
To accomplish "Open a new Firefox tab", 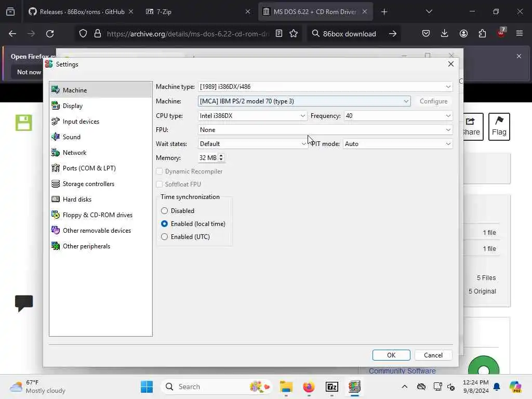I will (384, 11).
